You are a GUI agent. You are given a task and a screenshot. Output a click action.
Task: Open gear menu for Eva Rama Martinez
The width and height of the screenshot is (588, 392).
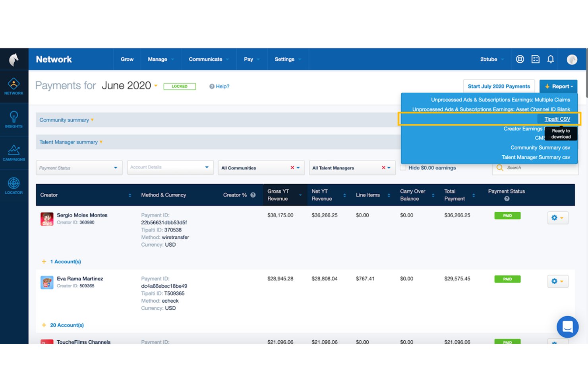[x=557, y=281]
